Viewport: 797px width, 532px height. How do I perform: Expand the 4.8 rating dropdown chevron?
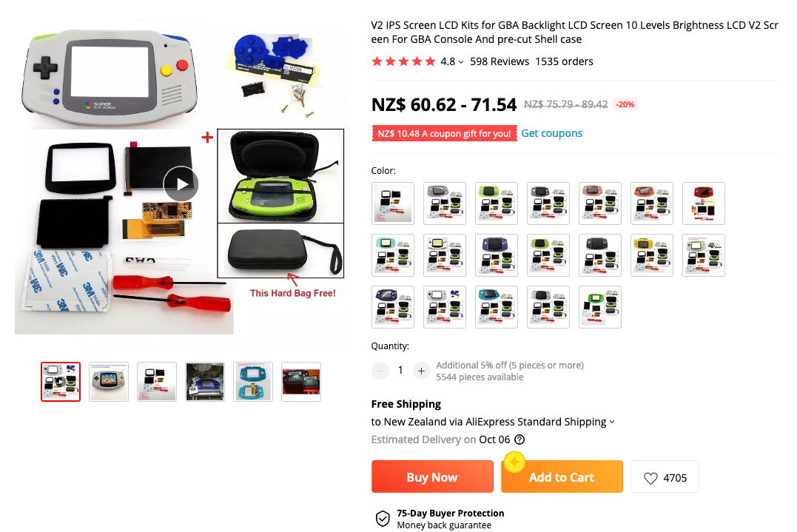(x=461, y=62)
